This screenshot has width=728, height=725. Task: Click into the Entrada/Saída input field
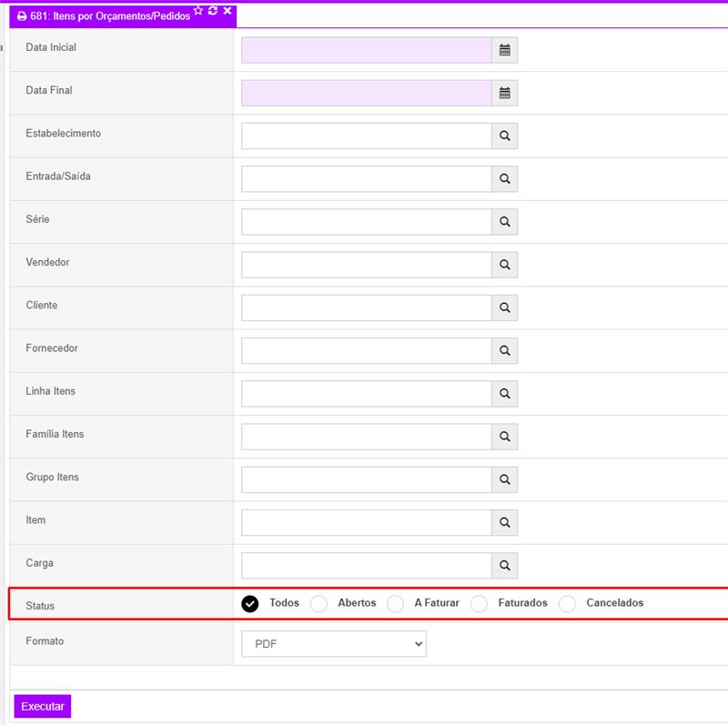(367, 178)
